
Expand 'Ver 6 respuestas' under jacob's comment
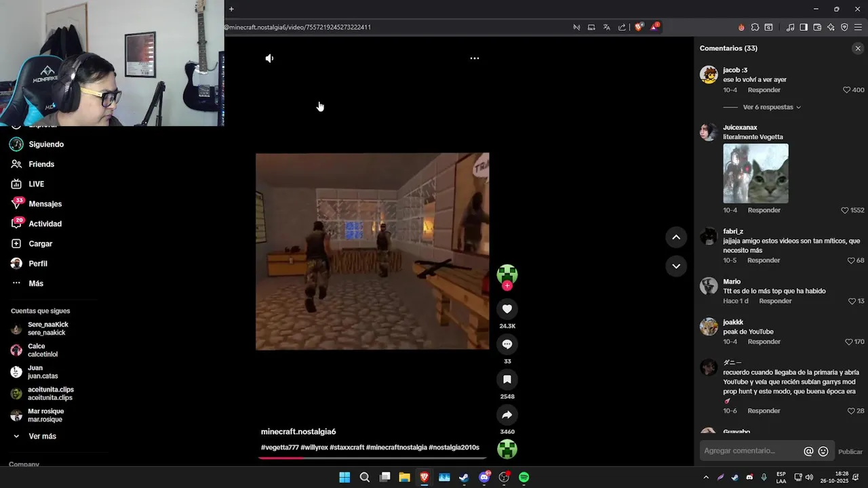tap(772, 107)
